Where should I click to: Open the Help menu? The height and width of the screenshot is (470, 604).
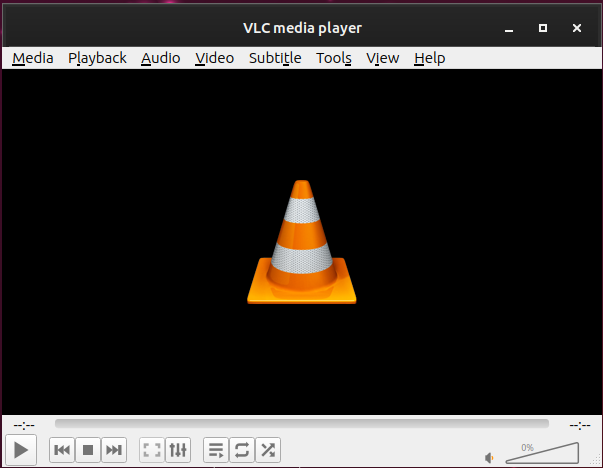430,58
